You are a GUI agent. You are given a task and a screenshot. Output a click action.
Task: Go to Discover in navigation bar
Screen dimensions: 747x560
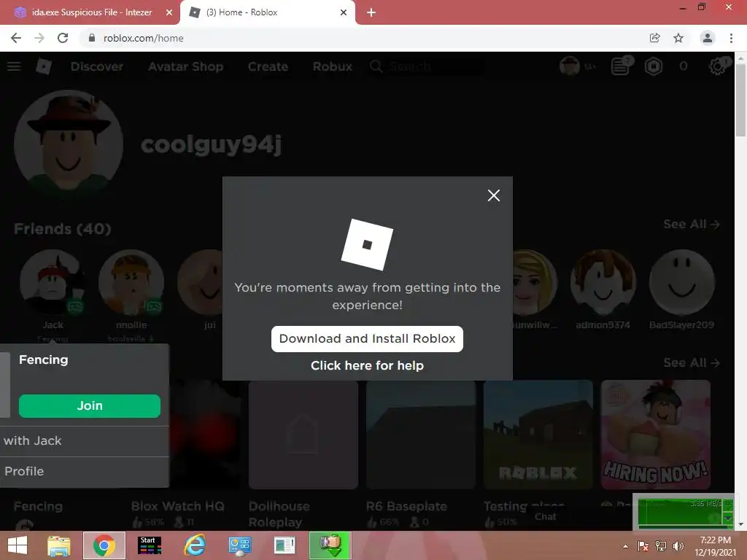[97, 66]
